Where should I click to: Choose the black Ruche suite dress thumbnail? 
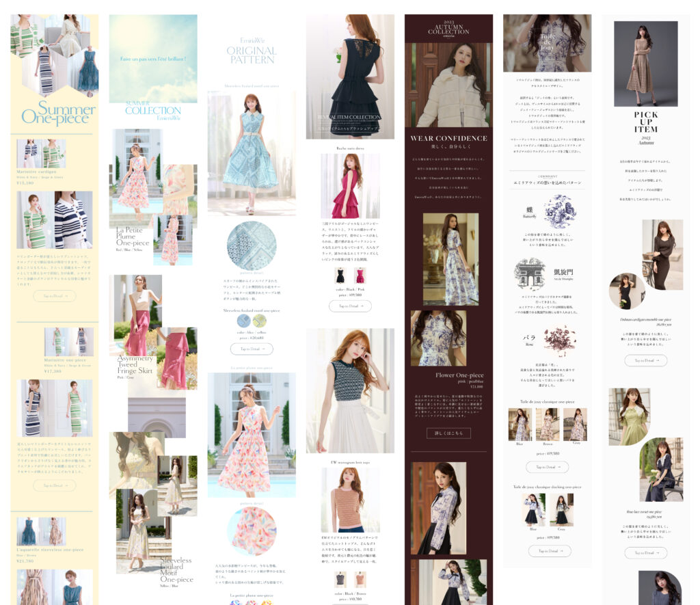coord(340,275)
